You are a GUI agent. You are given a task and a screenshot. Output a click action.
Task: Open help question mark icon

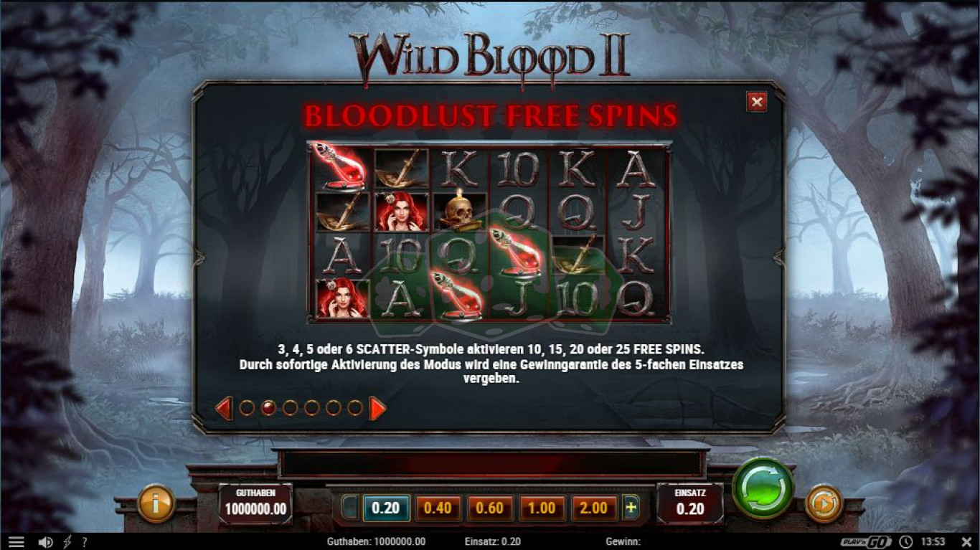pos(85,542)
